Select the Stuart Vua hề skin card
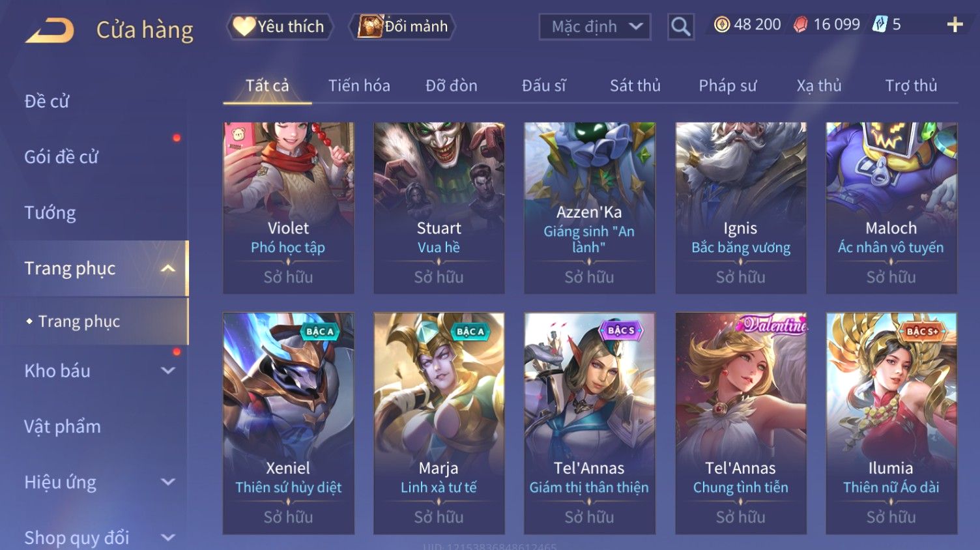The image size is (980, 550). [x=439, y=208]
